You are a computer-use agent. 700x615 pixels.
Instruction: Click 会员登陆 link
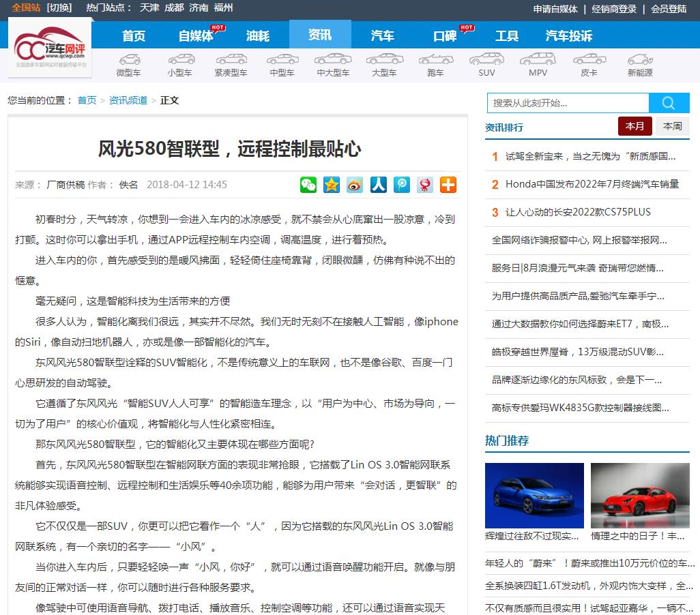pos(669,9)
